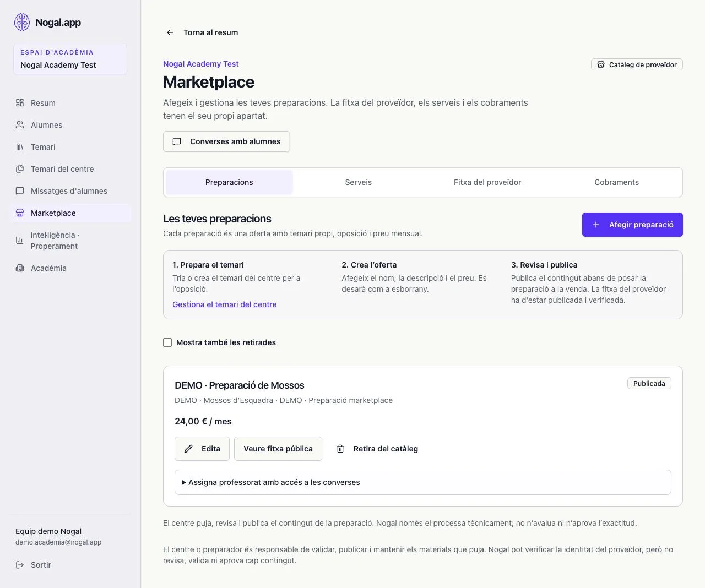
Task: Click the Intel·ligència chart icon
Action: click(x=20, y=241)
